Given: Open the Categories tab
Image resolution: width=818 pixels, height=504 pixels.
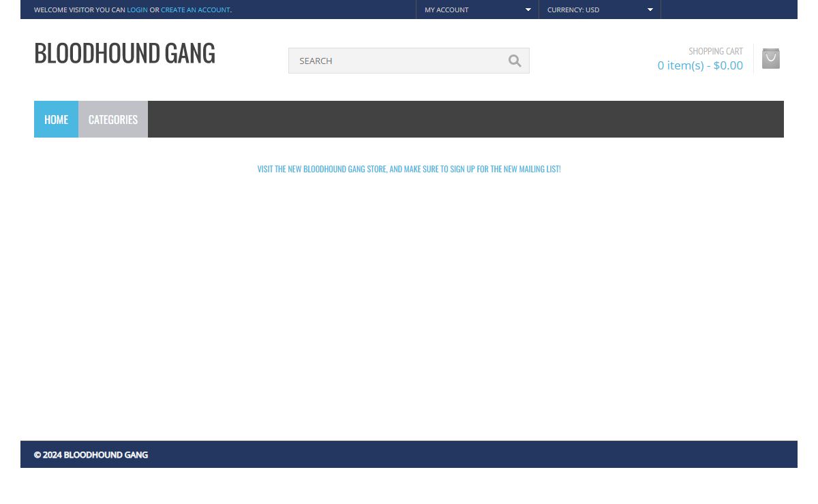Looking at the screenshot, I should pos(113,119).
